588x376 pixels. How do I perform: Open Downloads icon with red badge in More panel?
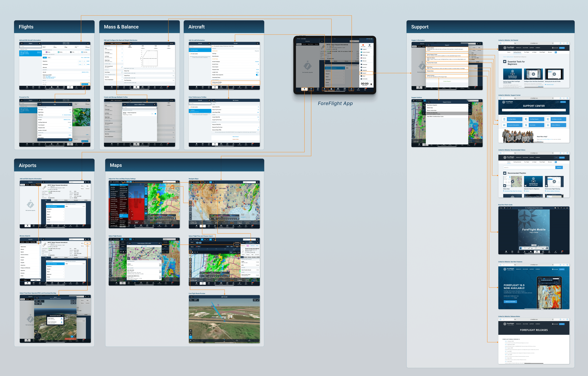363,45
